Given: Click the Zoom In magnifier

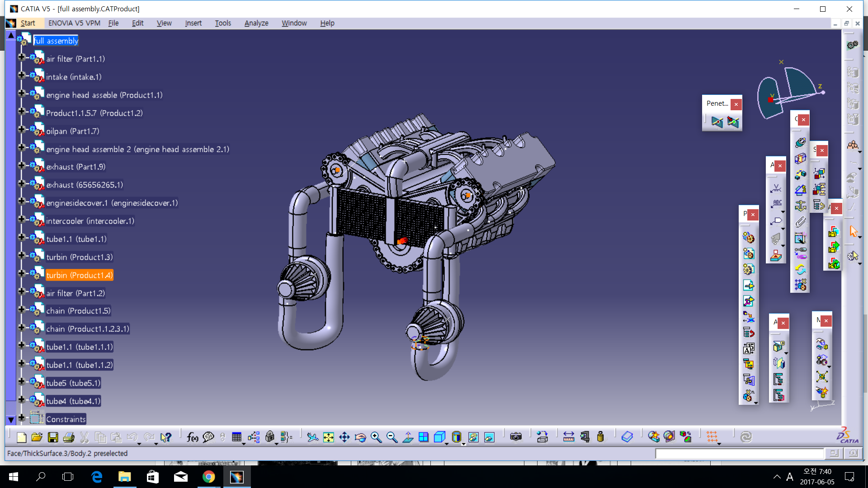Looking at the screenshot, I should tap(376, 437).
